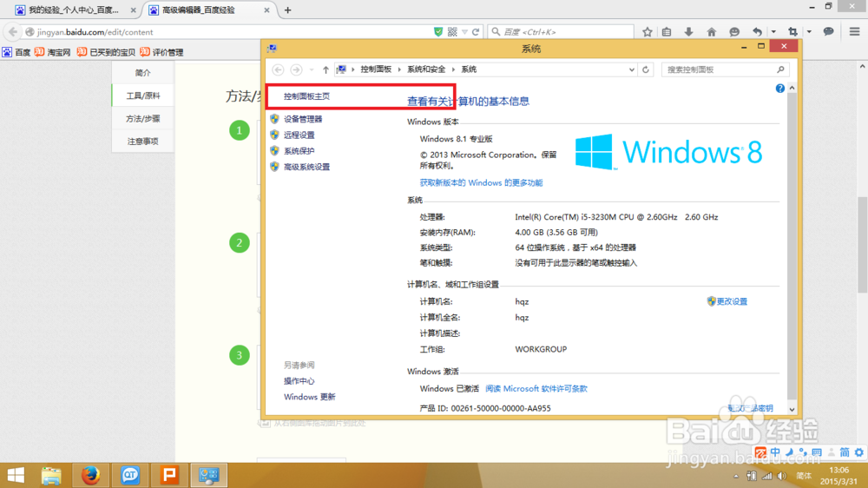Click search magnifier in control panel search
The width and height of the screenshot is (868, 488).
click(x=780, y=69)
